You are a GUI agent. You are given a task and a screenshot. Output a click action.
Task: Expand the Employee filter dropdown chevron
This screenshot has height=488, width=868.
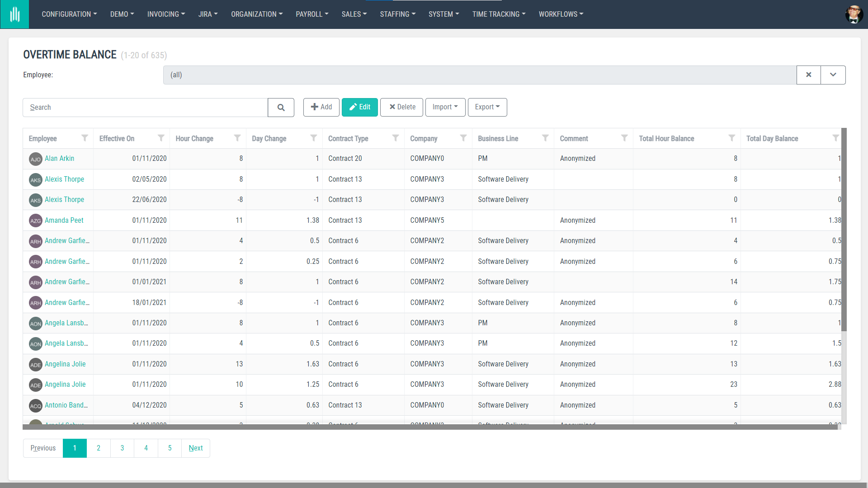[x=833, y=75]
